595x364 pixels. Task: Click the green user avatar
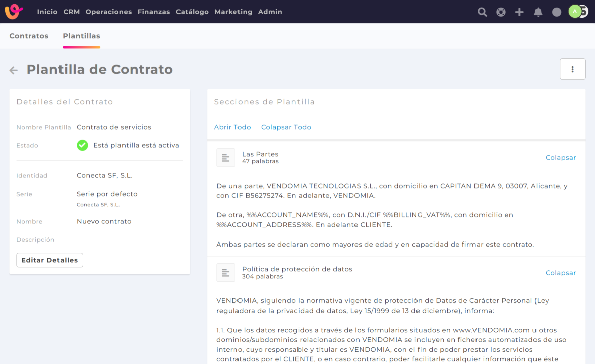pyautogui.click(x=575, y=12)
